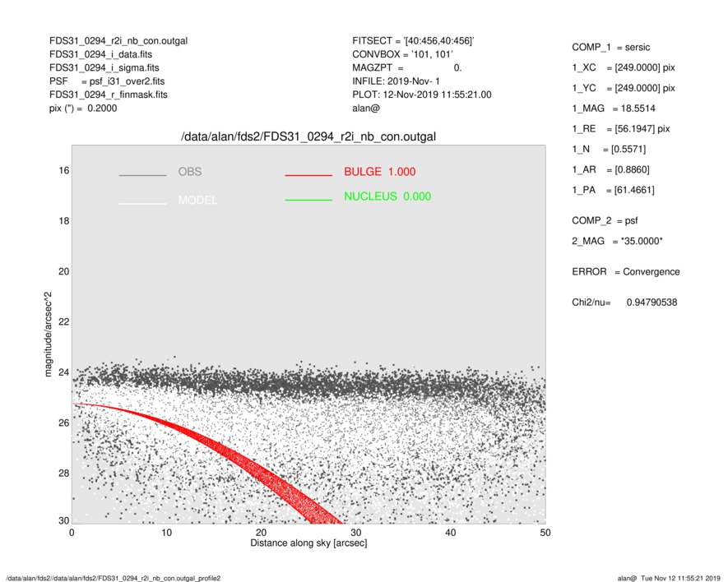Click the Chi2/nu= 0.94790538 value
This screenshot has height=582, width=728.
click(x=624, y=303)
